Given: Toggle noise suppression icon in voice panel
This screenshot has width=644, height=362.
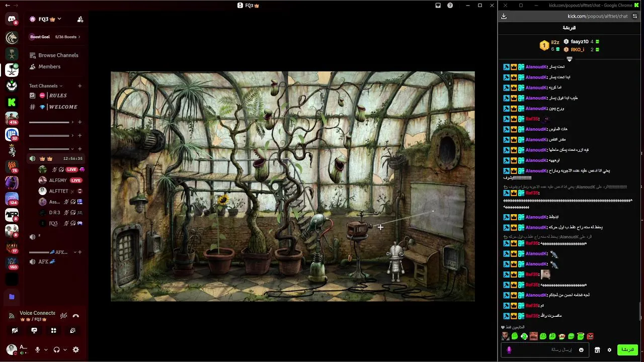Looking at the screenshot, I should (63, 316).
